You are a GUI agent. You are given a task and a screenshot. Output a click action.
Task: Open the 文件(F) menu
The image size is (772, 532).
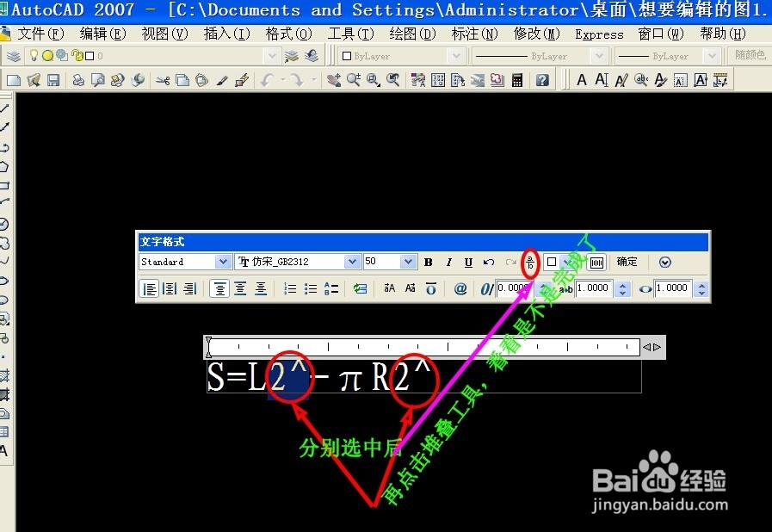tap(40, 34)
